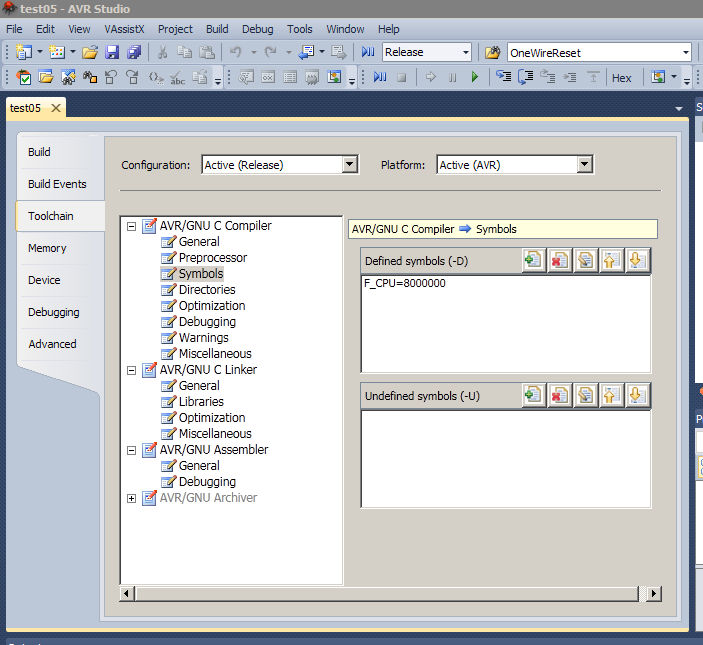Collapse the AVR/GNU C Compiler node

click(x=132, y=226)
